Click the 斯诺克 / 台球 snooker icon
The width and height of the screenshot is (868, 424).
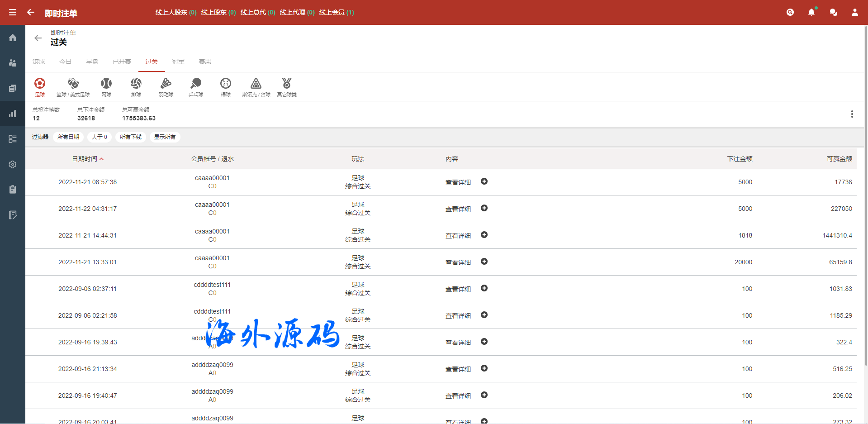click(256, 87)
